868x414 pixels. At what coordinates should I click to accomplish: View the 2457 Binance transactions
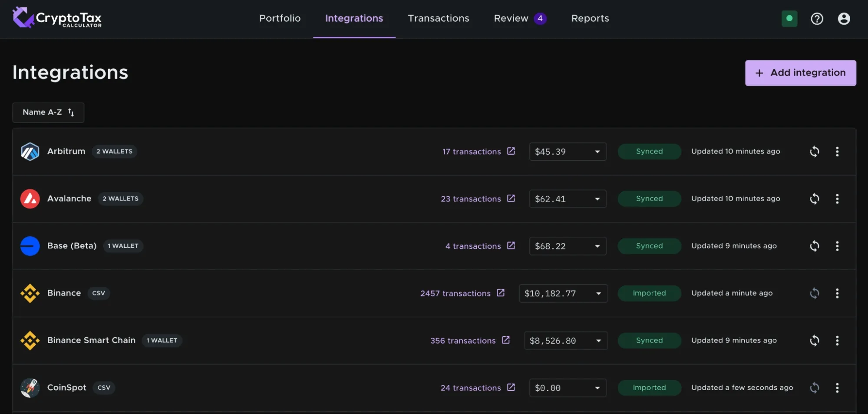pos(455,294)
